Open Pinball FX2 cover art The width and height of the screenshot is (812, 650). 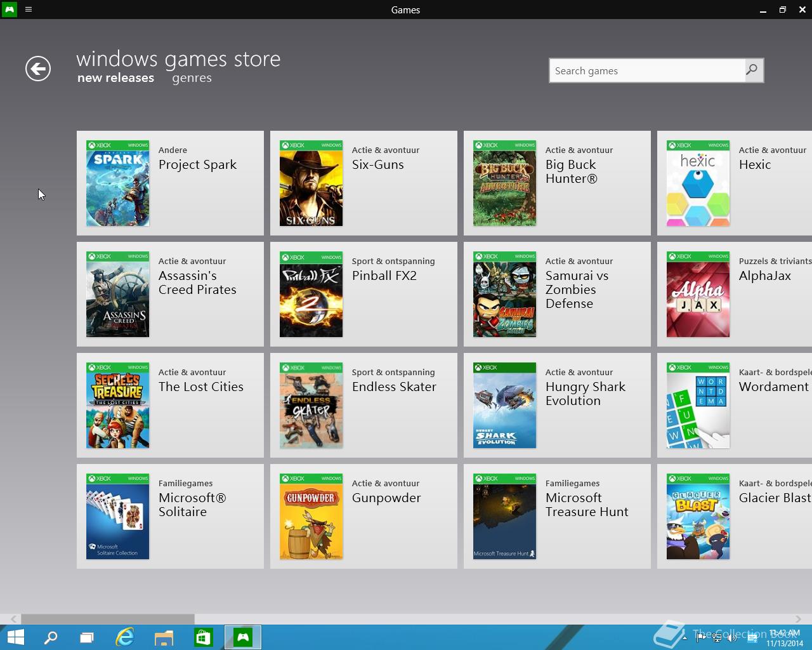(x=311, y=295)
